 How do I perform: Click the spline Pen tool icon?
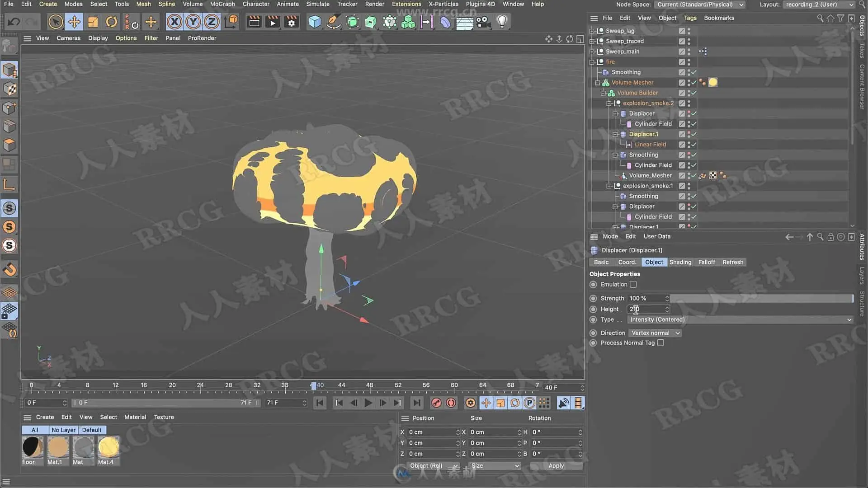pyautogui.click(x=334, y=22)
